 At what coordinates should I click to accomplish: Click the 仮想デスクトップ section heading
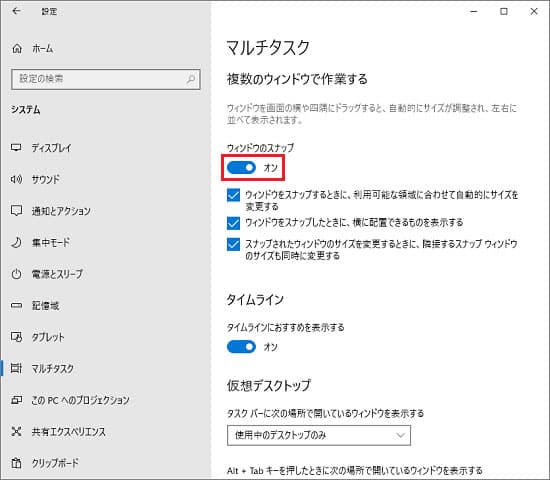coord(269,385)
